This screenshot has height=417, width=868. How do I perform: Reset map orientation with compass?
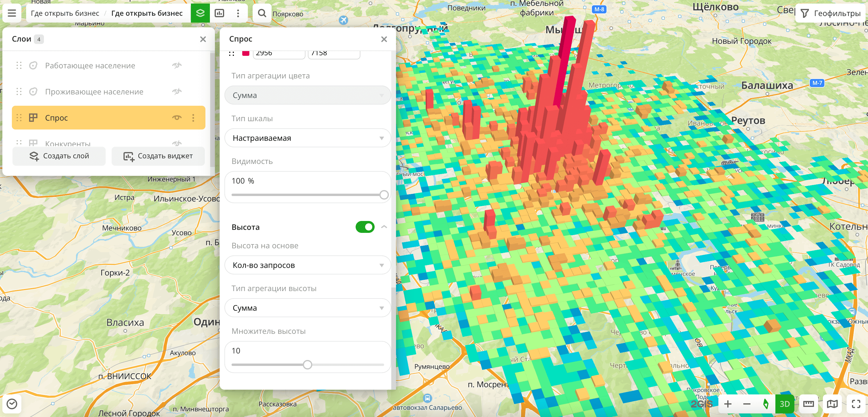tap(766, 404)
